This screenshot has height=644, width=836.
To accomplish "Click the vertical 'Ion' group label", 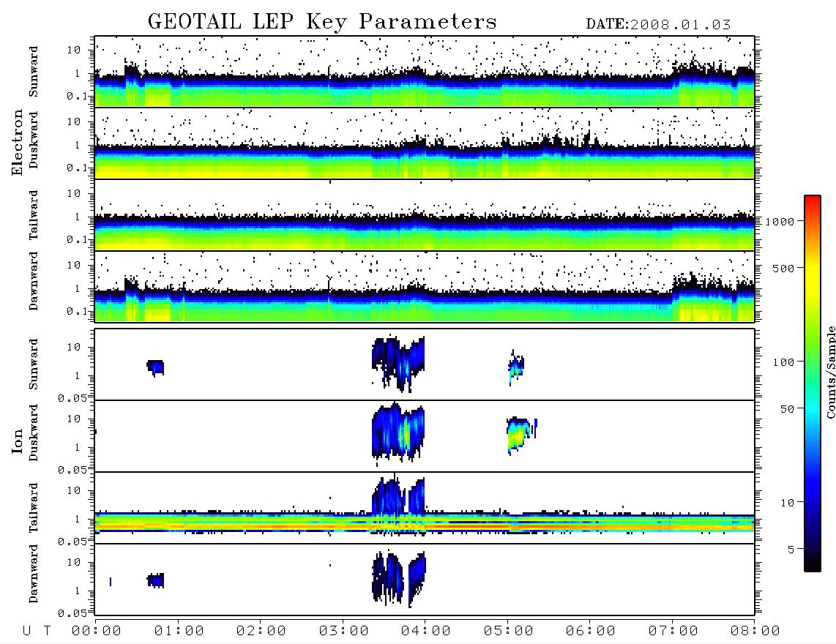I will [17, 441].
